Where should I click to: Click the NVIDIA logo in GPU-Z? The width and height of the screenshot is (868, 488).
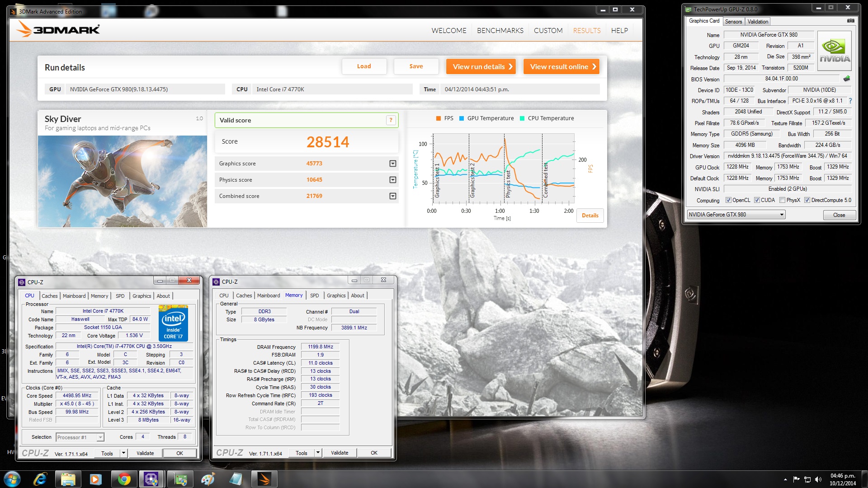tap(835, 51)
